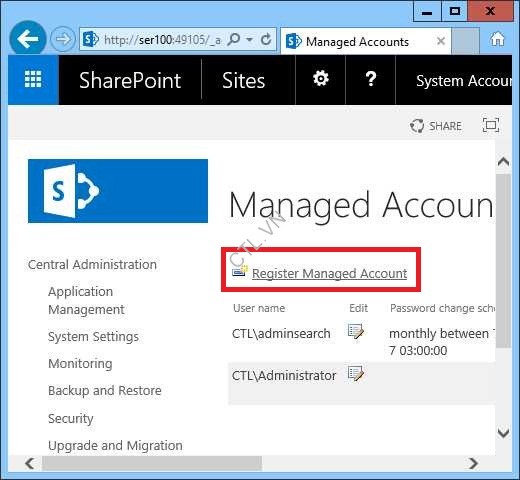Open the Settings gear menu

(321, 79)
